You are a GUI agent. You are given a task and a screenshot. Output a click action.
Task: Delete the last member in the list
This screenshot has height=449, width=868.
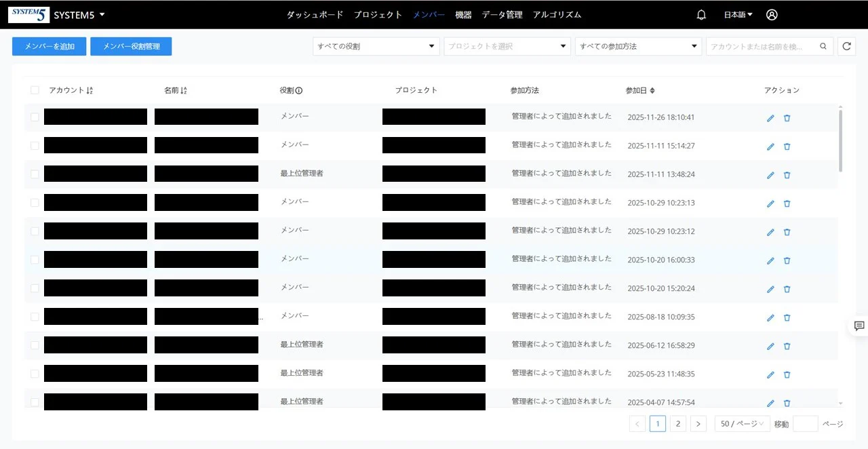pyautogui.click(x=787, y=403)
